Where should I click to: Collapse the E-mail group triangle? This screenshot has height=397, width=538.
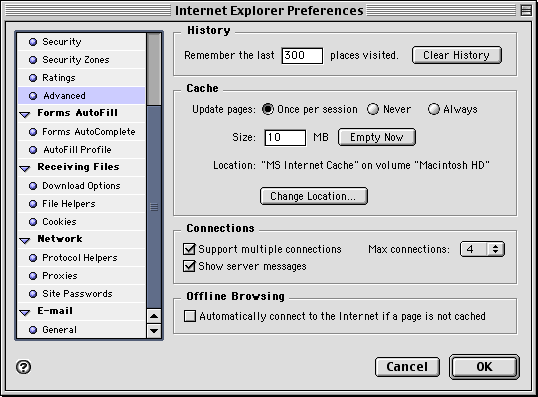point(25,312)
